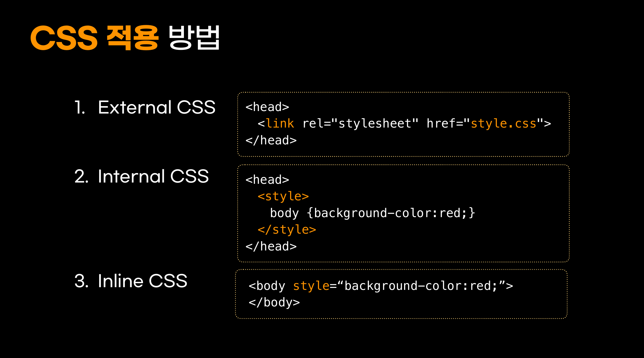The width and height of the screenshot is (644, 358).
Task: Select the '2. Internal CSS' heading
Action: pyautogui.click(x=142, y=176)
